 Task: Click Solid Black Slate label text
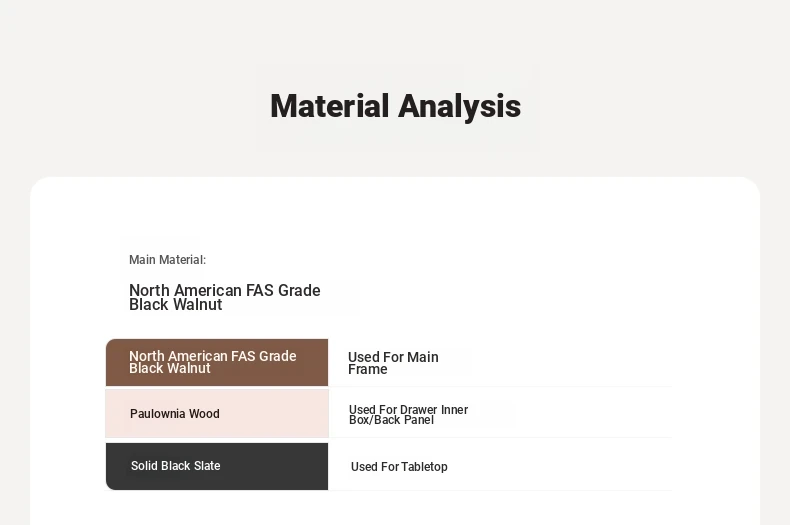[175, 466]
